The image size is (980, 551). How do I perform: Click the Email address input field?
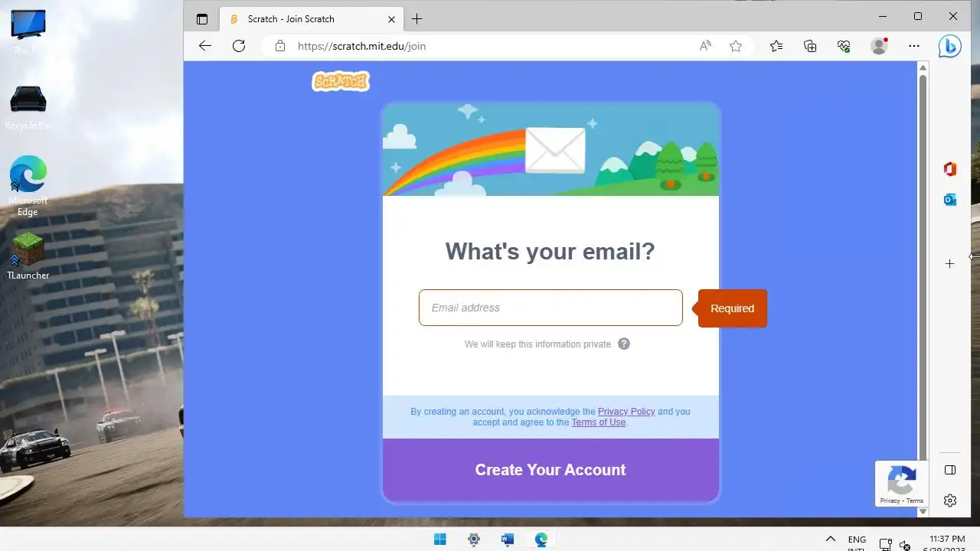click(550, 308)
